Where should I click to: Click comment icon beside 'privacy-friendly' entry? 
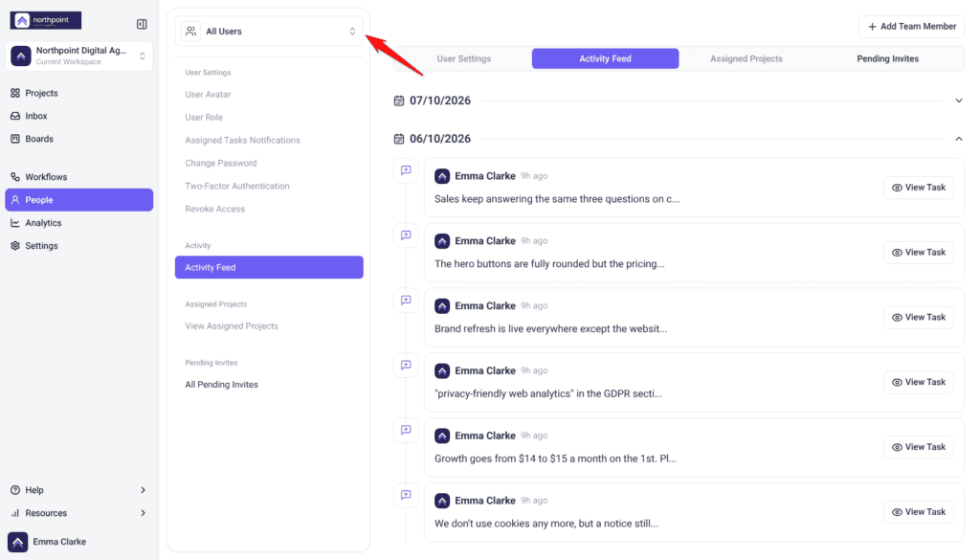406,366
